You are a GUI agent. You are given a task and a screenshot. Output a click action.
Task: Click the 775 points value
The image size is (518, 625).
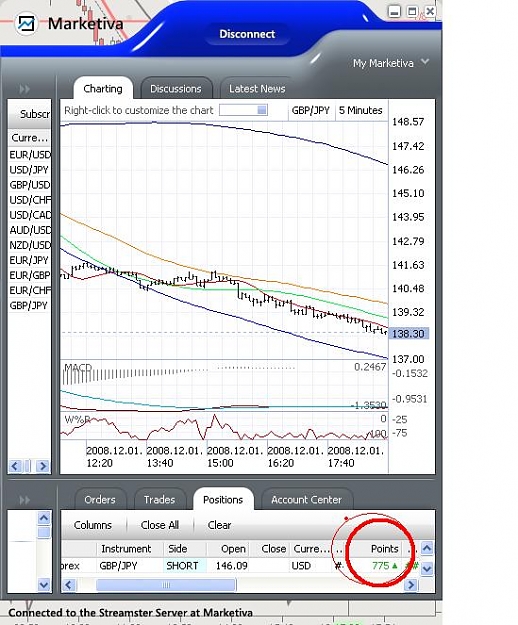click(x=381, y=566)
